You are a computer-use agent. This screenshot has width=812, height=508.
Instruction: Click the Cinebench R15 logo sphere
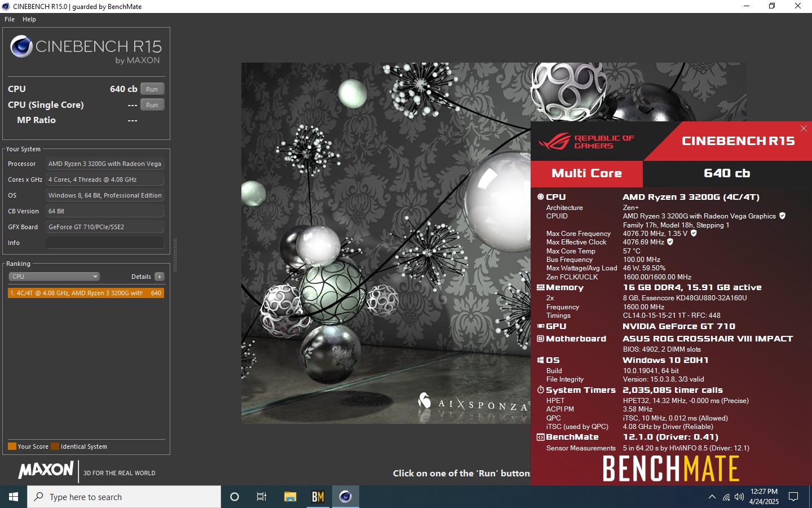[21, 46]
